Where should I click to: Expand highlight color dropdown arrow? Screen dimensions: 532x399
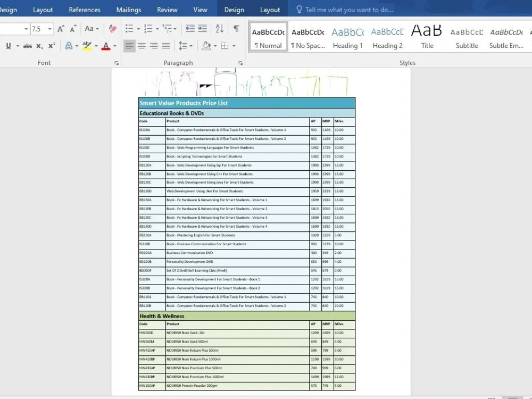point(96,46)
